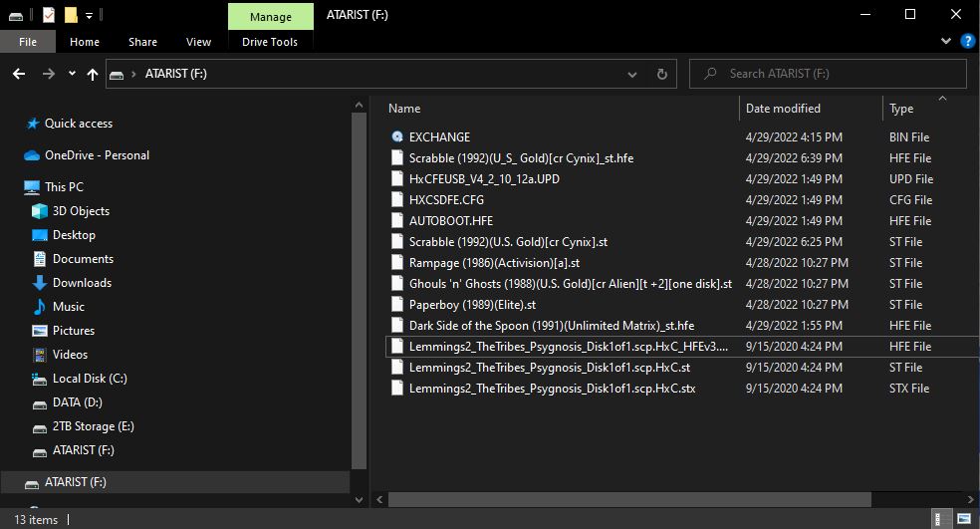980x529 pixels.
Task: Select Local Disk (C:) in sidebar
Action: pos(90,379)
